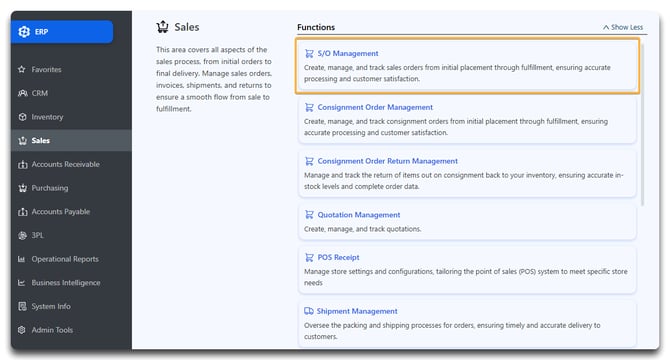670x360 pixels.
Task: Click the 3PL globe icon
Action: pos(22,235)
